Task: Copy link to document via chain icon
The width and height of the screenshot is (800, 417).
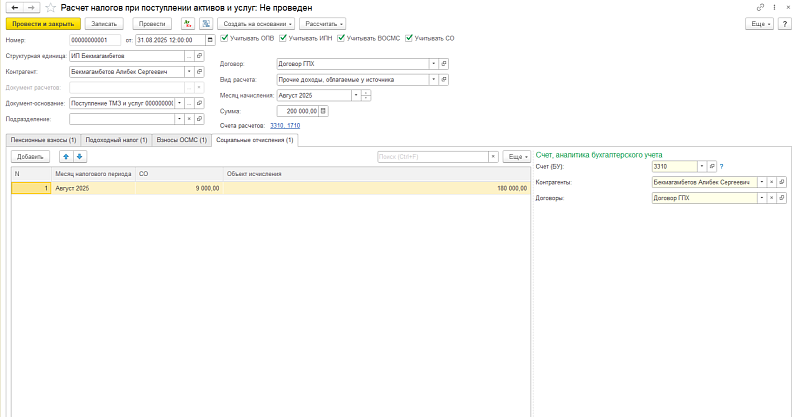Action: point(761,7)
